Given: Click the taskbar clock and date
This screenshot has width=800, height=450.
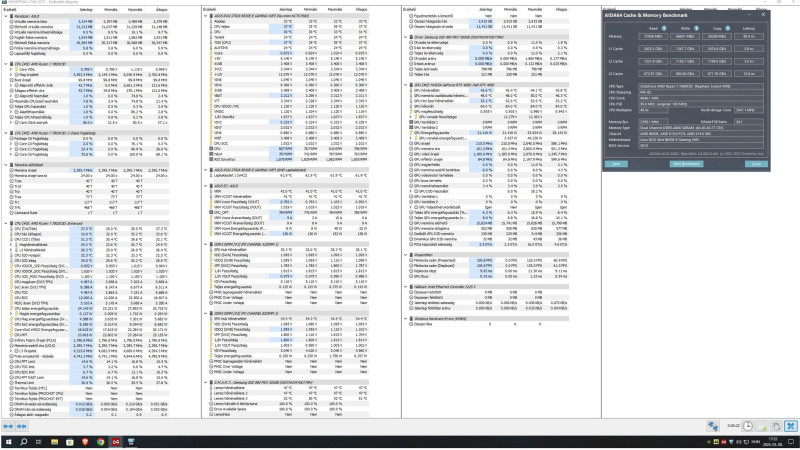Looking at the screenshot, I should pyautogui.click(x=774, y=442).
